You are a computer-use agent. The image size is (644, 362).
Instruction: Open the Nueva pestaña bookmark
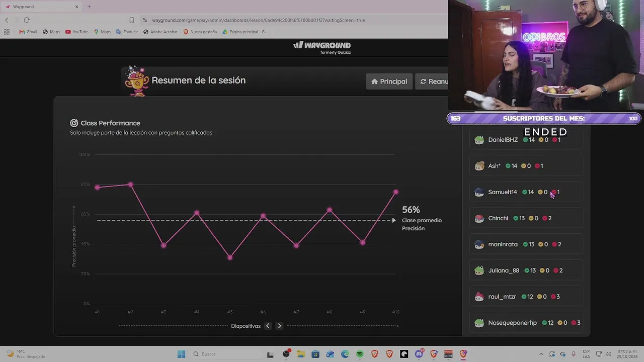point(200,32)
